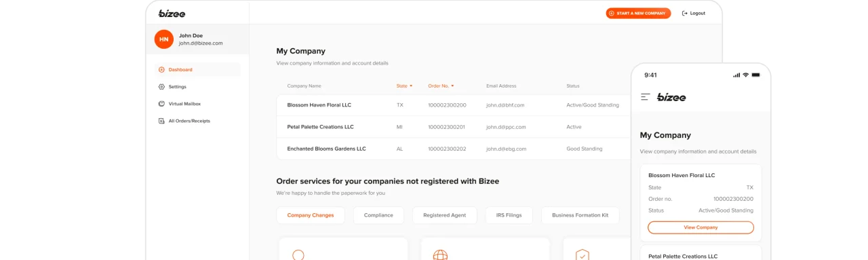This screenshot has height=260, width=868.
Task: Open Dashboard in the sidebar
Action: click(x=197, y=69)
